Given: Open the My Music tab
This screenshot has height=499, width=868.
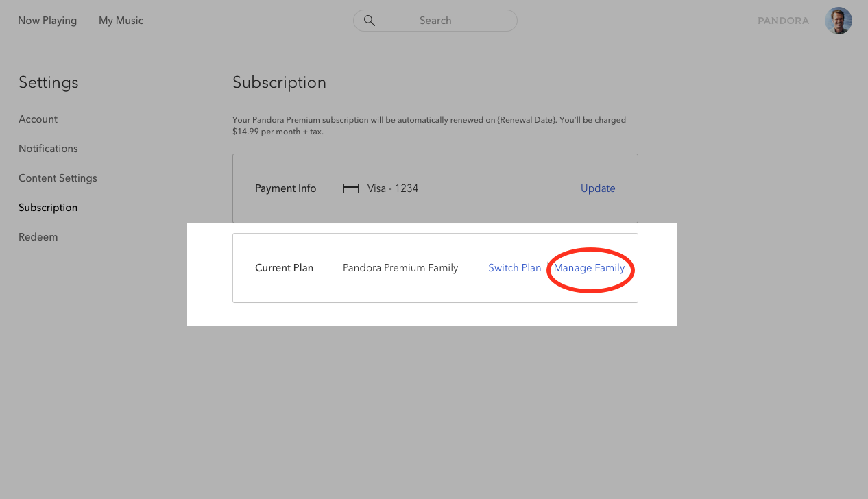Looking at the screenshot, I should (x=121, y=21).
